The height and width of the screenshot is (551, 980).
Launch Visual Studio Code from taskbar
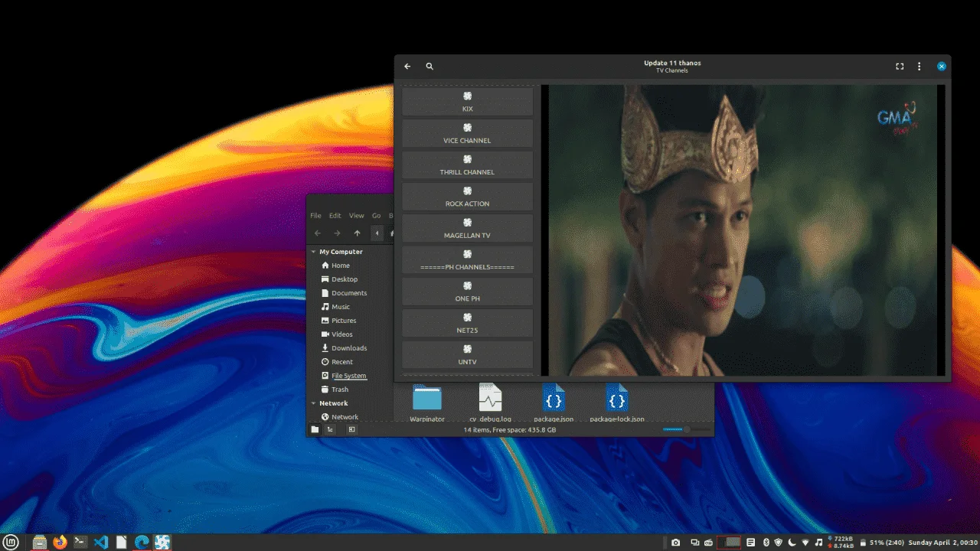tap(101, 543)
